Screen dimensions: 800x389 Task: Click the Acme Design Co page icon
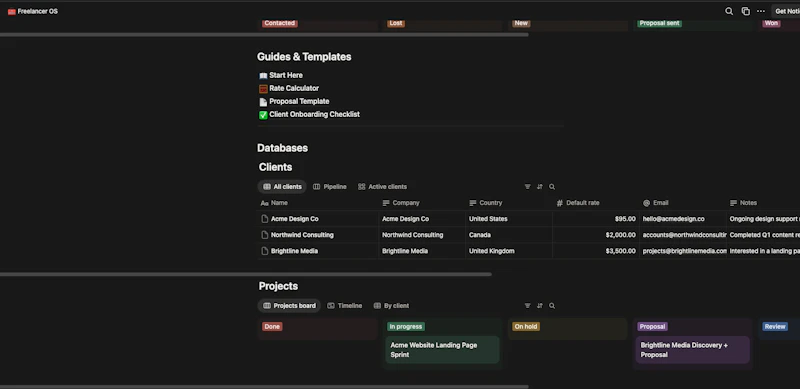(x=264, y=219)
